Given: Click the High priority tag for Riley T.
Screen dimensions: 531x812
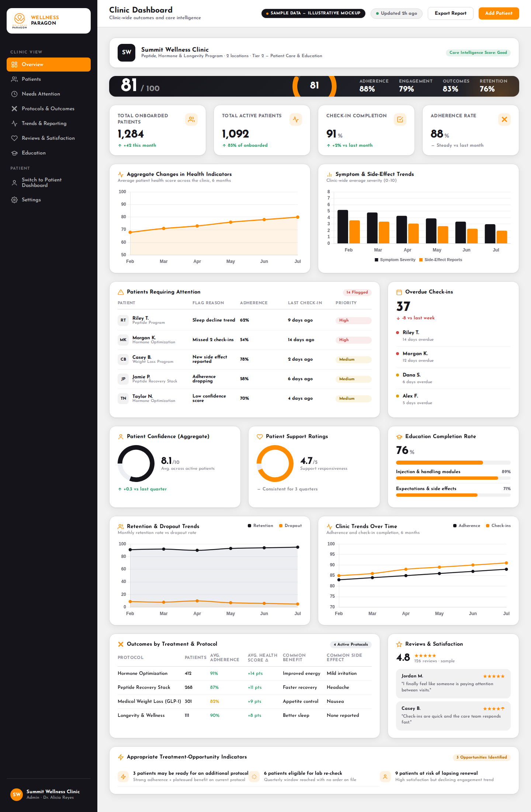Looking at the screenshot, I should (x=353, y=320).
